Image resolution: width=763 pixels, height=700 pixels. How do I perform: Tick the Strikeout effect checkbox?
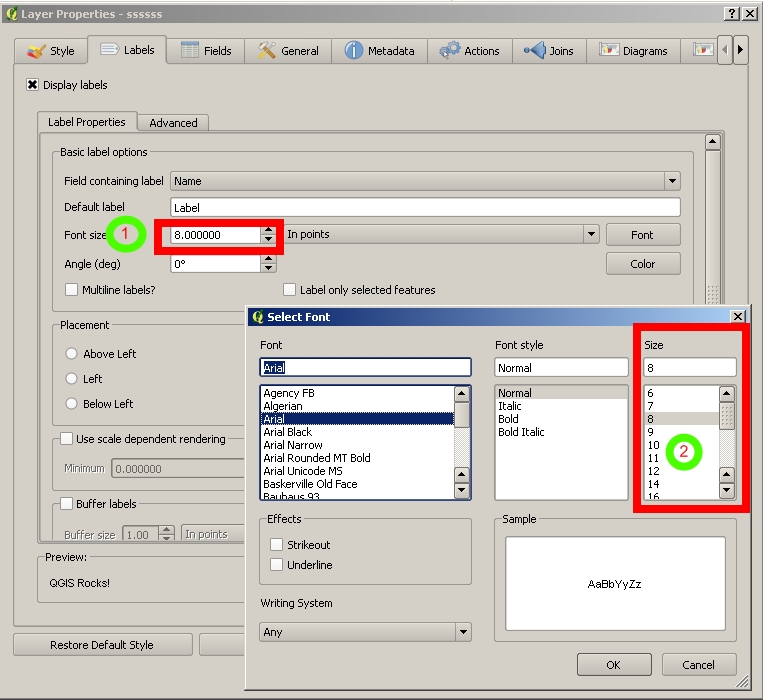(x=277, y=545)
